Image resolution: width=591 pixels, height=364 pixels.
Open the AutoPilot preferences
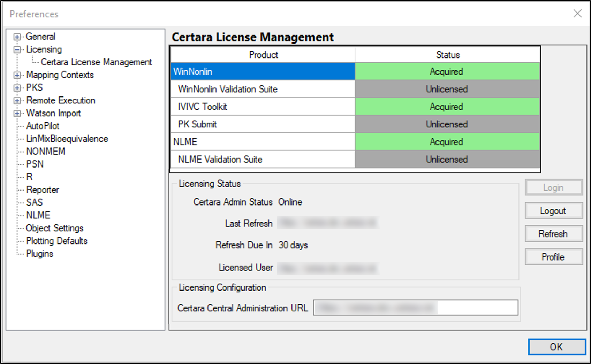pos(43,126)
